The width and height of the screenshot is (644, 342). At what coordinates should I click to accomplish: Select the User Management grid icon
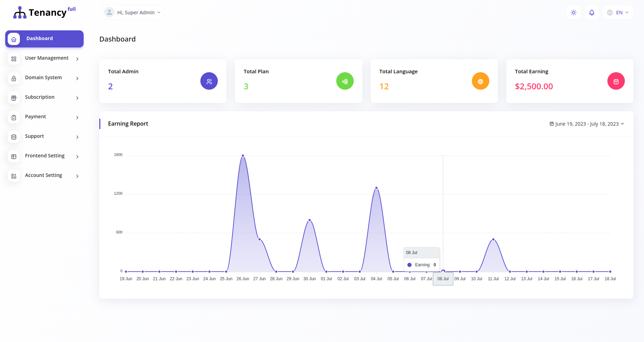point(14,59)
